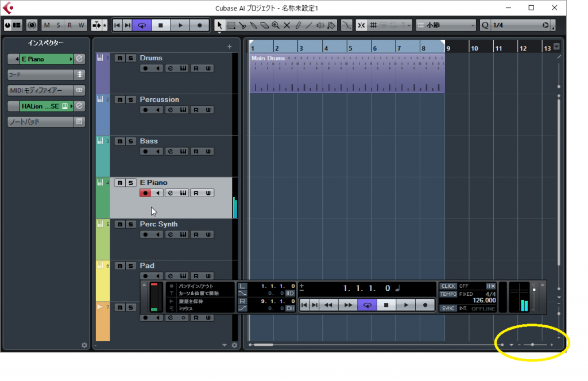The height and width of the screenshot is (381, 588).
Task: Open the snap type 小節 dropdown
Action: point(446,25)
